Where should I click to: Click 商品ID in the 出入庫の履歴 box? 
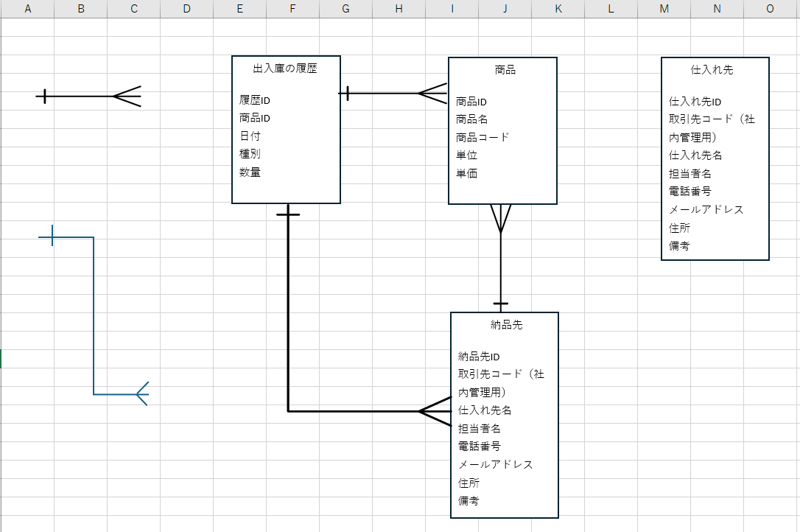[255, 118]
